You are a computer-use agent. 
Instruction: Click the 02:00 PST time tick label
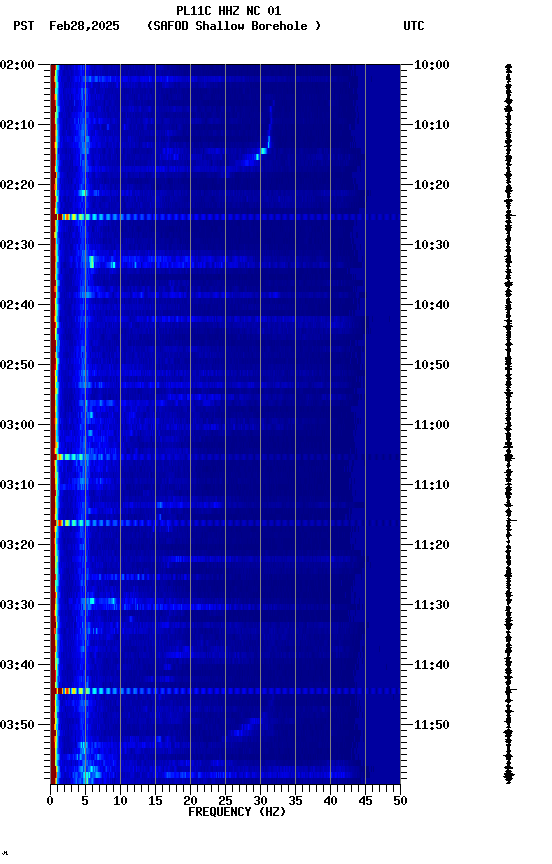pyautogui.click(x=17, y=64)
